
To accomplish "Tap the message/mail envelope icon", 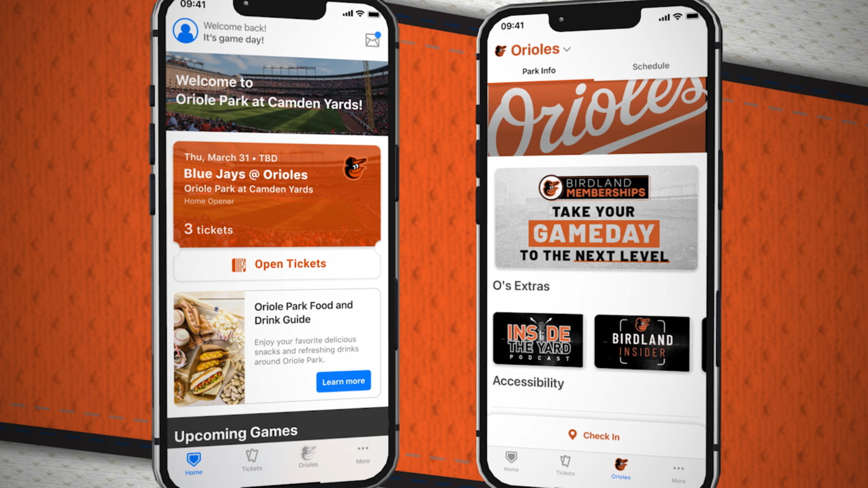I will pos(374,39).
